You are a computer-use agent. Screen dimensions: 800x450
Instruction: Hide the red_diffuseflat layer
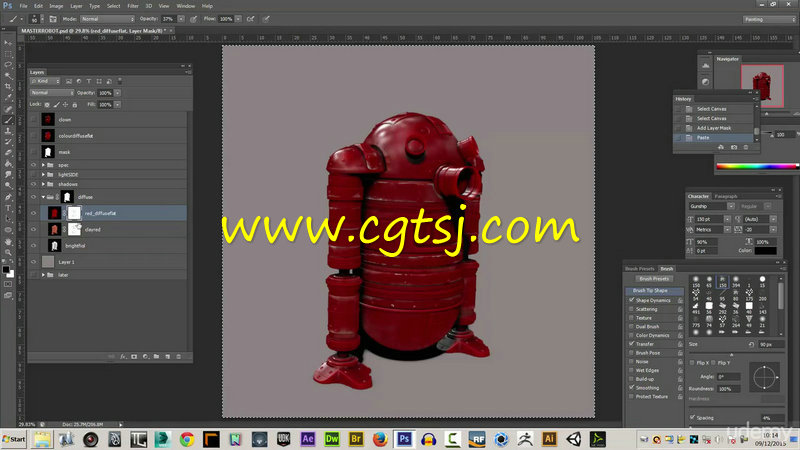point(34,213)
